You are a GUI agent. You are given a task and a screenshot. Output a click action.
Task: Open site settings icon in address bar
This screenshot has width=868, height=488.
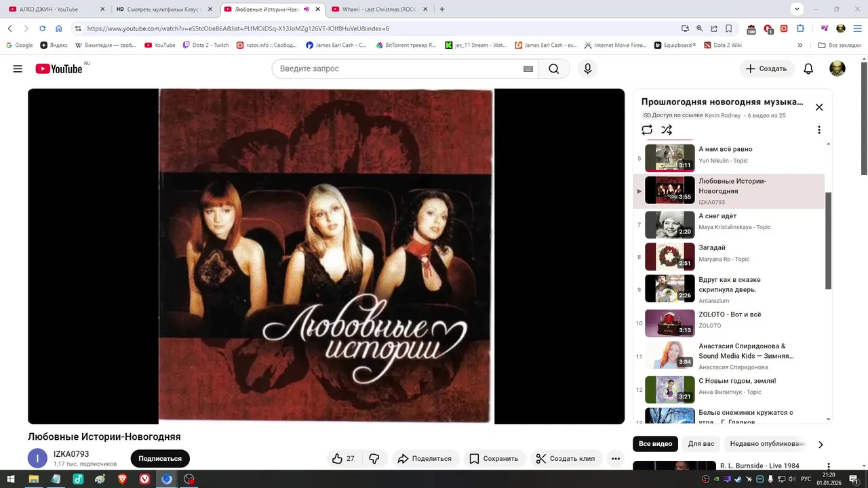pos(78,28)
